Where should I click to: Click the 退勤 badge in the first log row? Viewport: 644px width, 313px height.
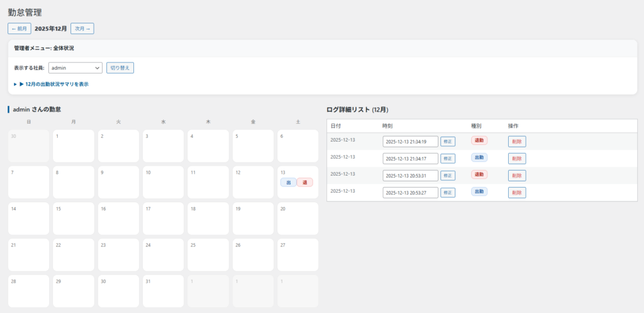[x=479, y=141]
